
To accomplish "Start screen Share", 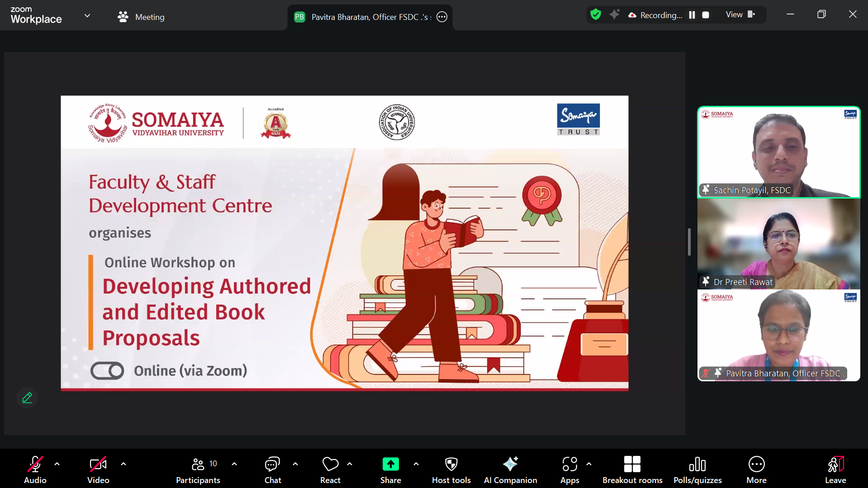I will (390, 469).
